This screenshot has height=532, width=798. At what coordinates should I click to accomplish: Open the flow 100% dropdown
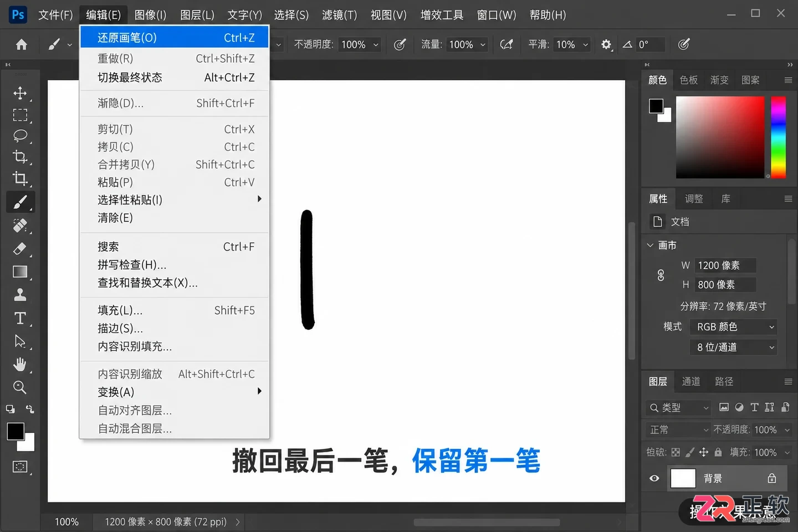(x=468, y=44)
